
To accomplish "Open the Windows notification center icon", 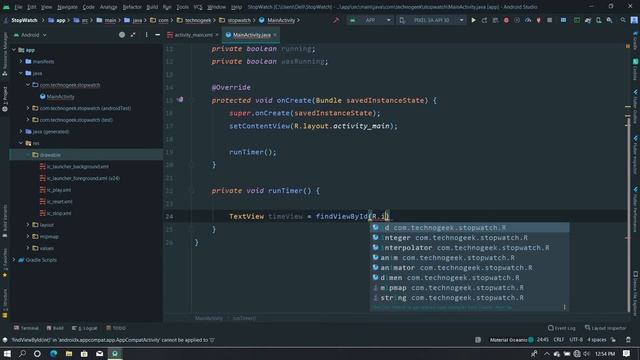I will click(627, 353).
